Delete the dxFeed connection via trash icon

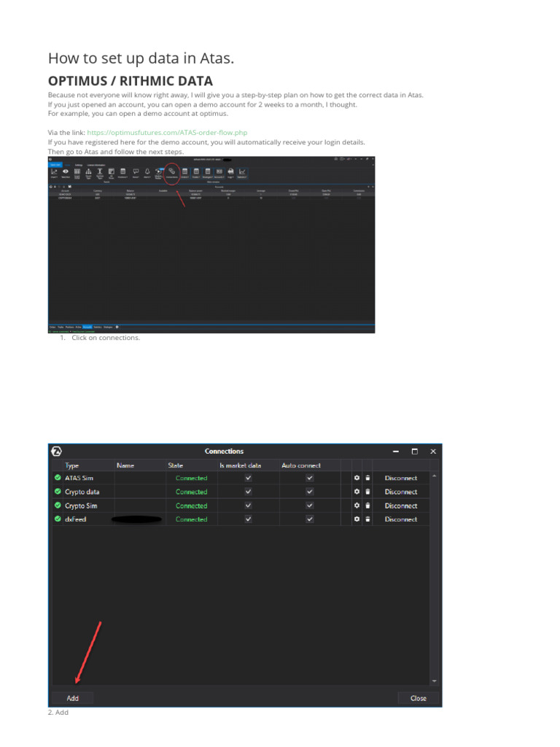[367, 519]
